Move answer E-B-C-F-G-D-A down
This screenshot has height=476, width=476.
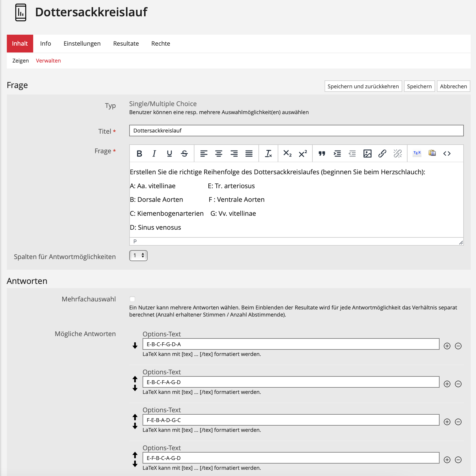pos(135,346)
